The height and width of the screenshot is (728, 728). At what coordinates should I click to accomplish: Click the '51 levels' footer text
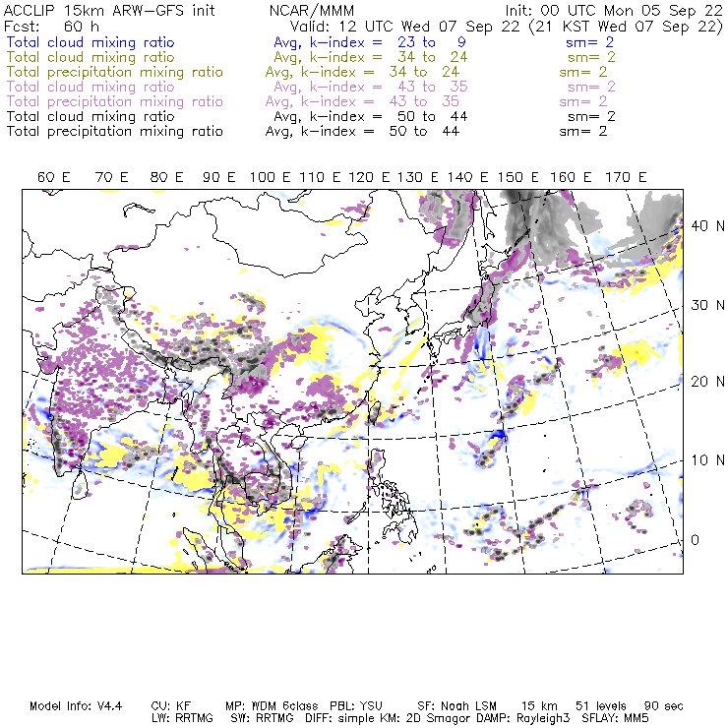point(601,706)
